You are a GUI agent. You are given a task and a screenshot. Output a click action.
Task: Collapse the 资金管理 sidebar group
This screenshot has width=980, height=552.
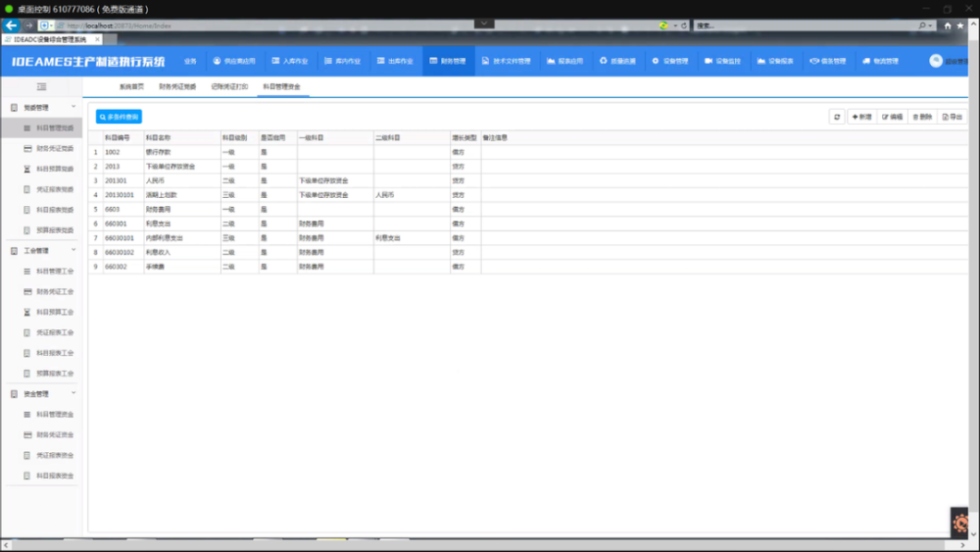coord(42,394)
